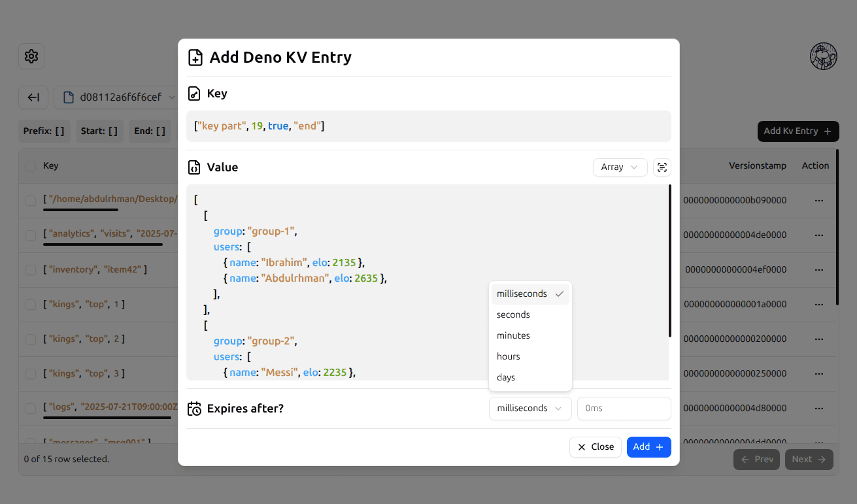
Task: Focus the expiry duration 0ms input field
Action: [624, 409]
